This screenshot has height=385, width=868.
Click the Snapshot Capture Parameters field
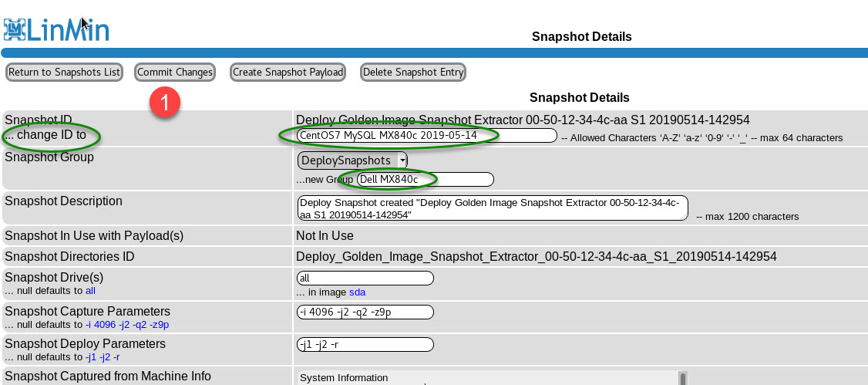click(x=365, y=312)
